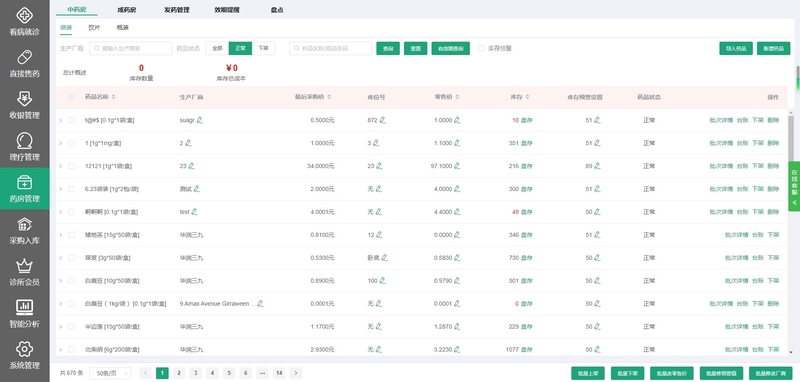Click the 批量上架 button
This screenshot has width=800, height=382.
pyautogui.click(x=588, y=373)
